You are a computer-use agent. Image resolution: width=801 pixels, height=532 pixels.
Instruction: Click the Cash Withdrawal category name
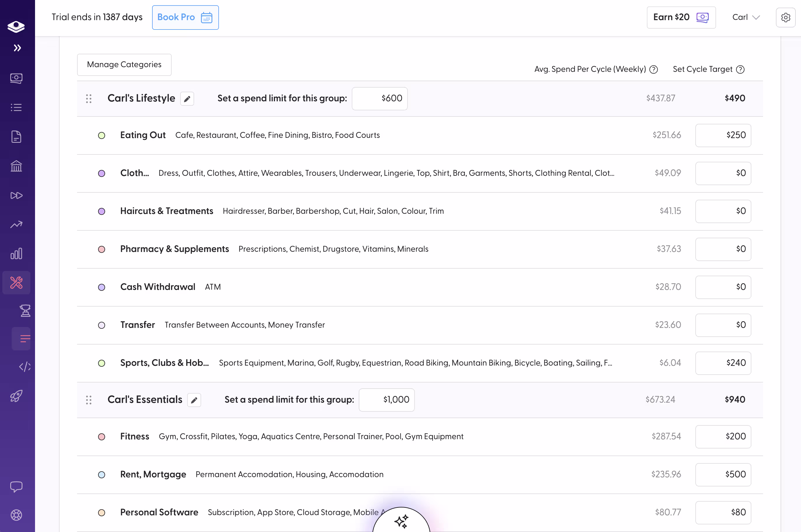(158, 287)
